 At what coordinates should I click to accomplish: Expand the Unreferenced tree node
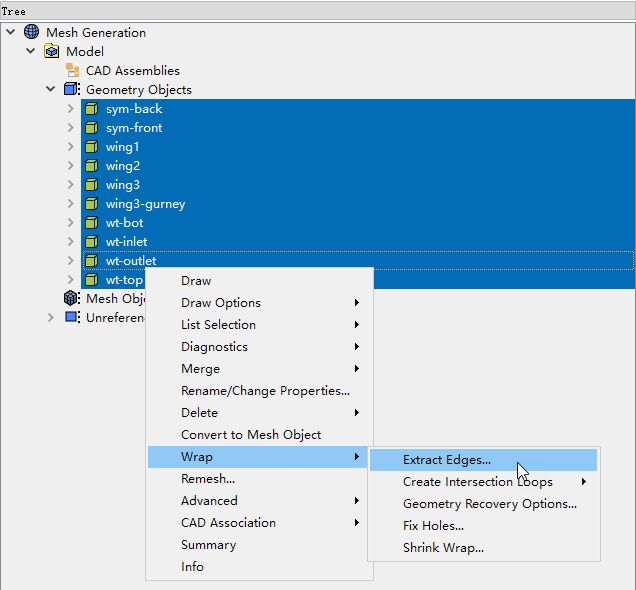(51, 317)
